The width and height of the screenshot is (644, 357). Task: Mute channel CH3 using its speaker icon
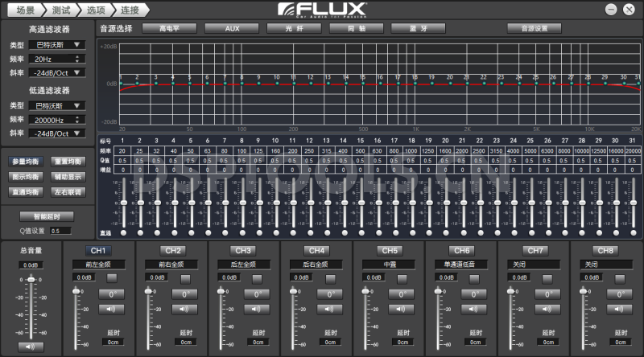coord(256,309)
